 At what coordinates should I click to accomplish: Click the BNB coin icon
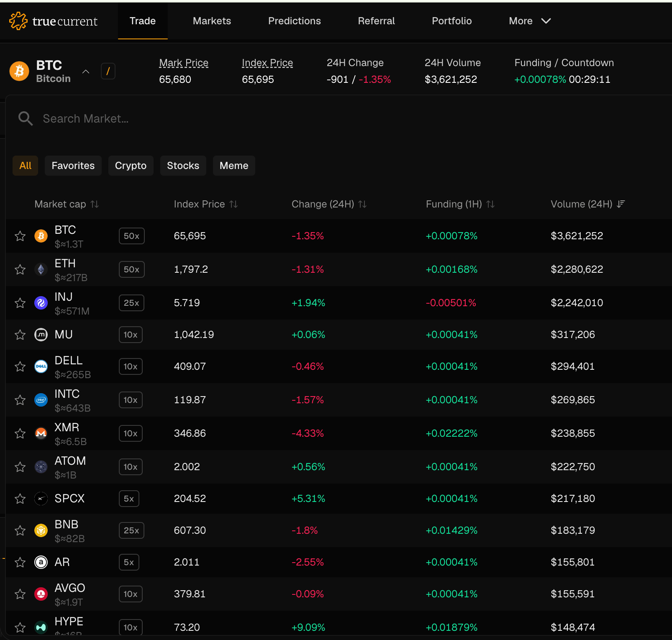tap(41, 530)
